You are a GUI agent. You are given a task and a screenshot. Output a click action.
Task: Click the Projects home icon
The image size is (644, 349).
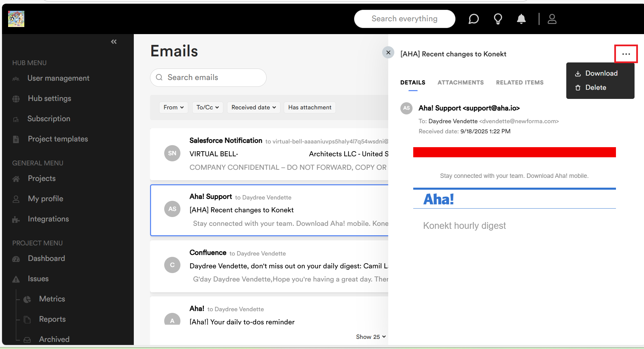16,179
